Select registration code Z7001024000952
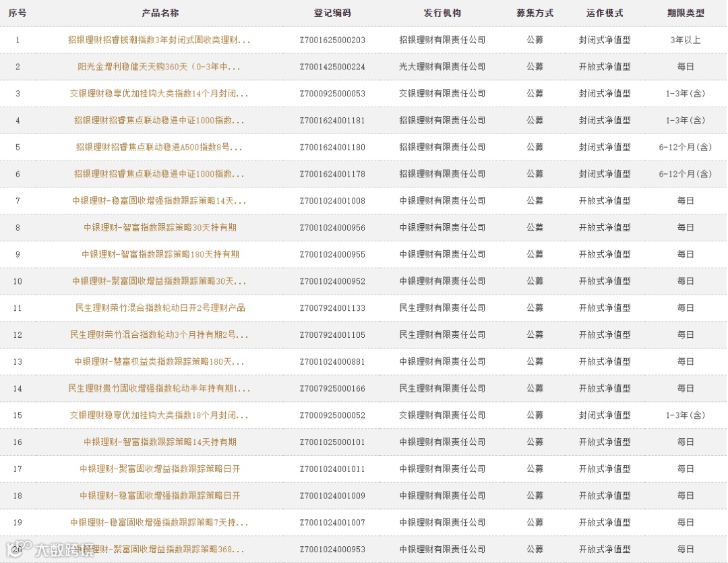This screenshot has width=728, height=563. (x=332, y=281)
